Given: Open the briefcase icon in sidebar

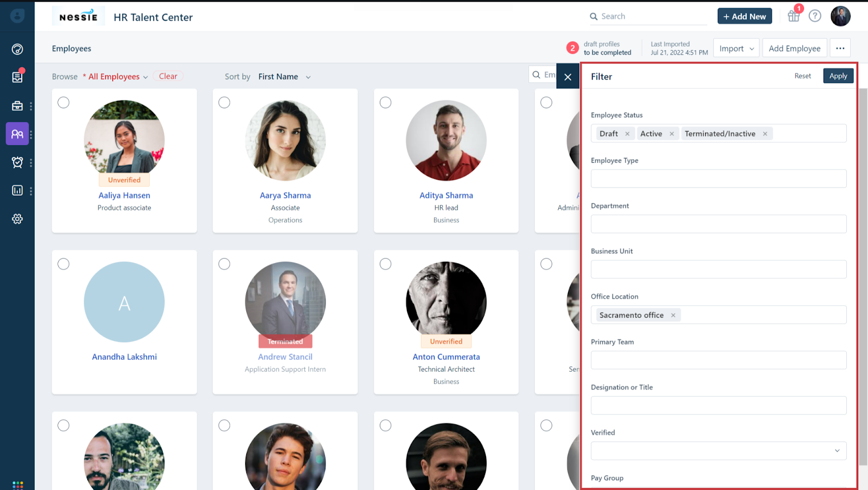Looking at the screenshot, I should click(17, 106).
